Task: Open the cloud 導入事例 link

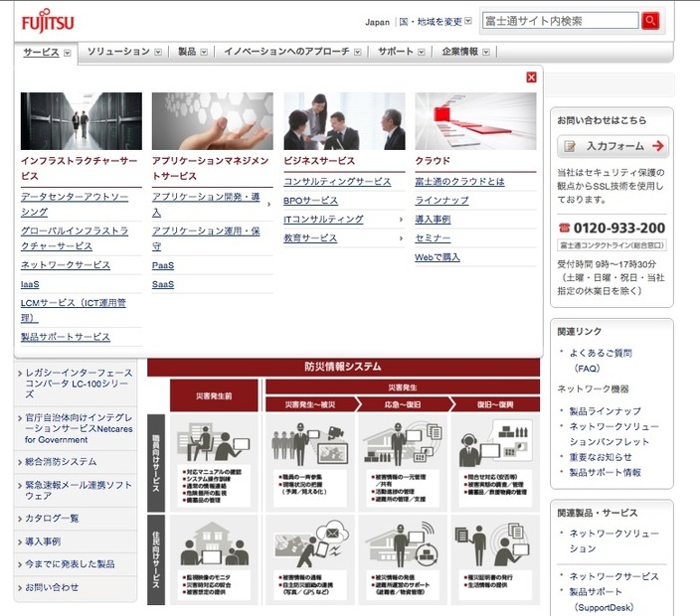Action: click(x=433, y=220)
